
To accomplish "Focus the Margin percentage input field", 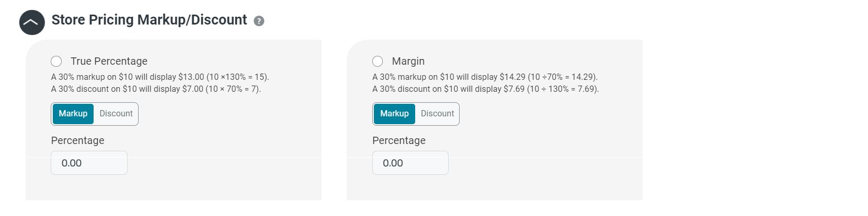I will 410,163.
